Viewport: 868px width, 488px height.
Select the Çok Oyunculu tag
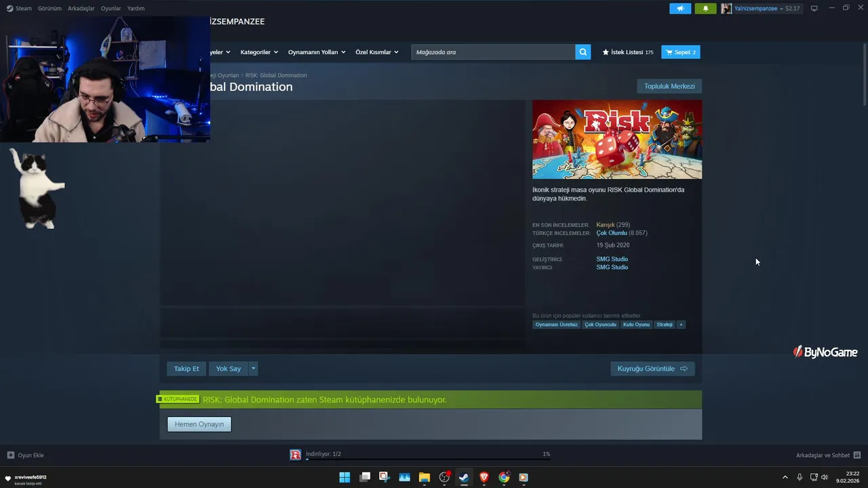pyautogui.click(x=600, y=325)
